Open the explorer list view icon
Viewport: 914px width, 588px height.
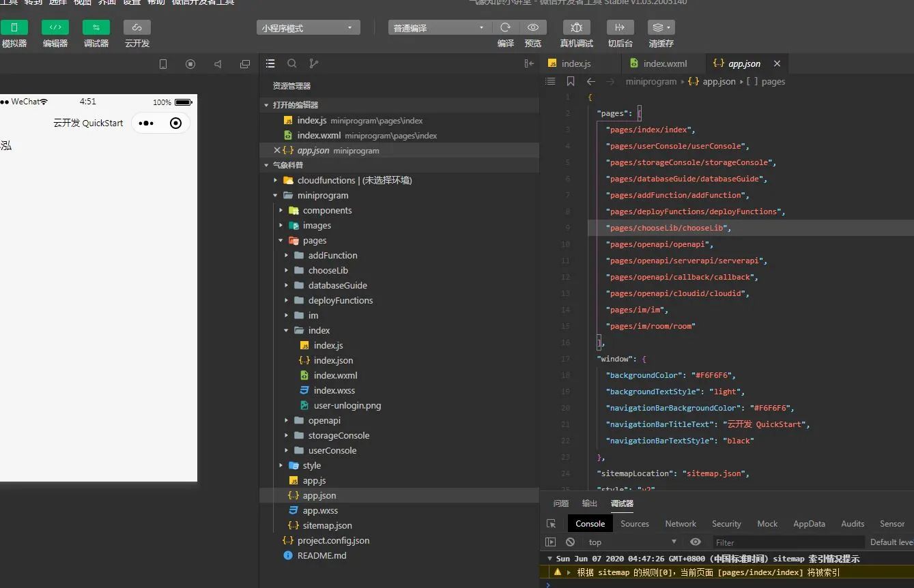270,63
